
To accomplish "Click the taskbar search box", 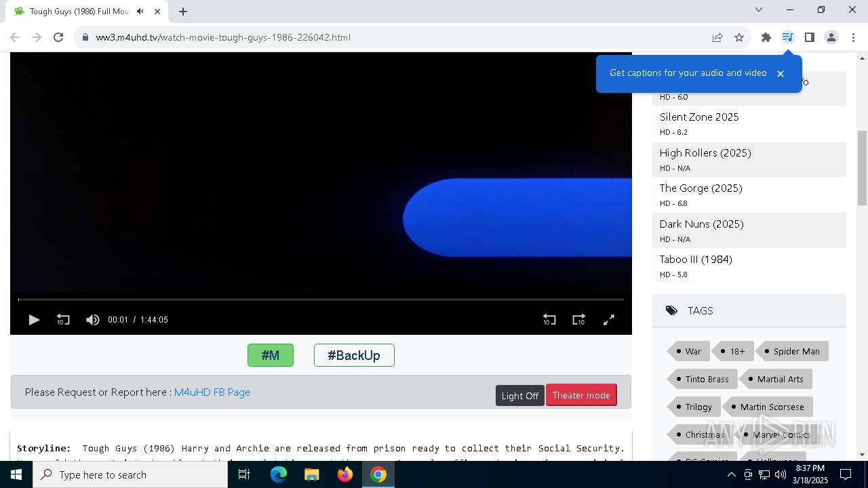I will (130, 474).
